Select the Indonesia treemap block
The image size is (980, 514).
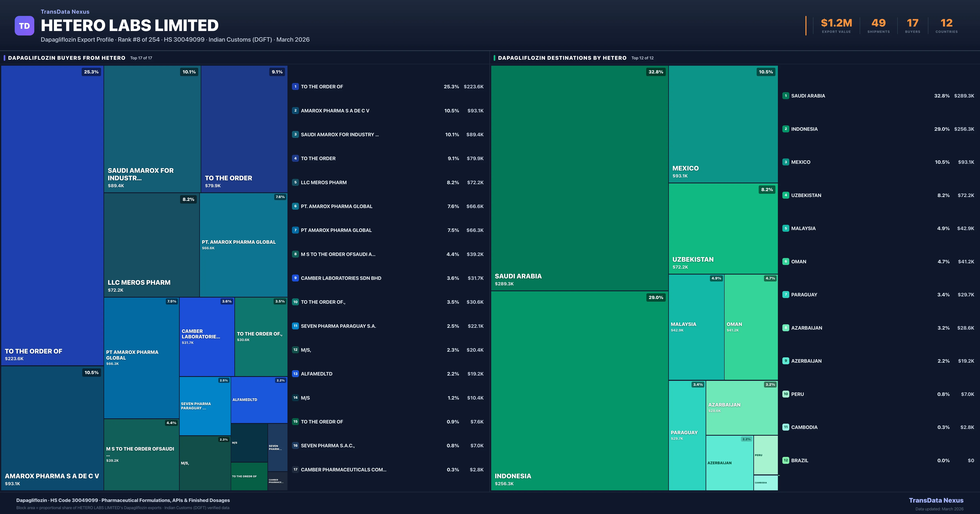pos(579,391)
